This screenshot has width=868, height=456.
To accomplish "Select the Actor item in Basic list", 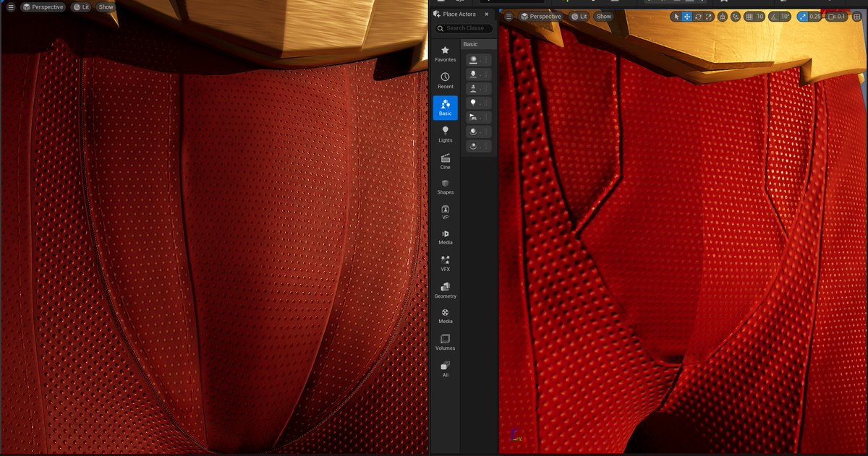I will [479, 60].
